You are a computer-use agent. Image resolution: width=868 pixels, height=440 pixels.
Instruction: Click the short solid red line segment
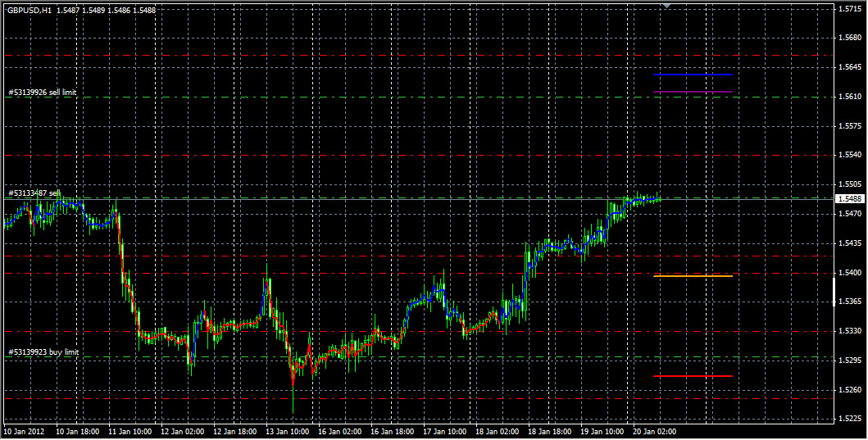pyautogui.click(x=693, y=376)
